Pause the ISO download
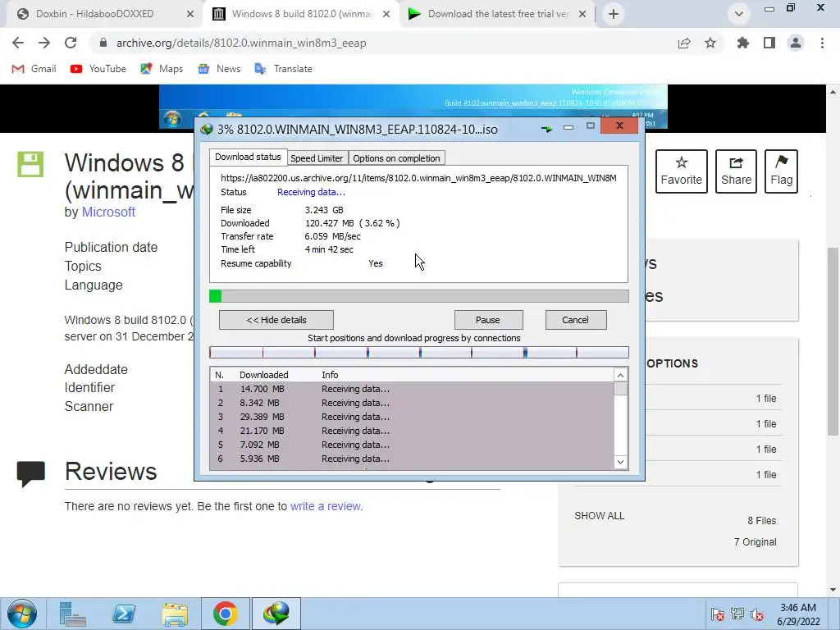840x630 pixels. click(x=488, y=320)
